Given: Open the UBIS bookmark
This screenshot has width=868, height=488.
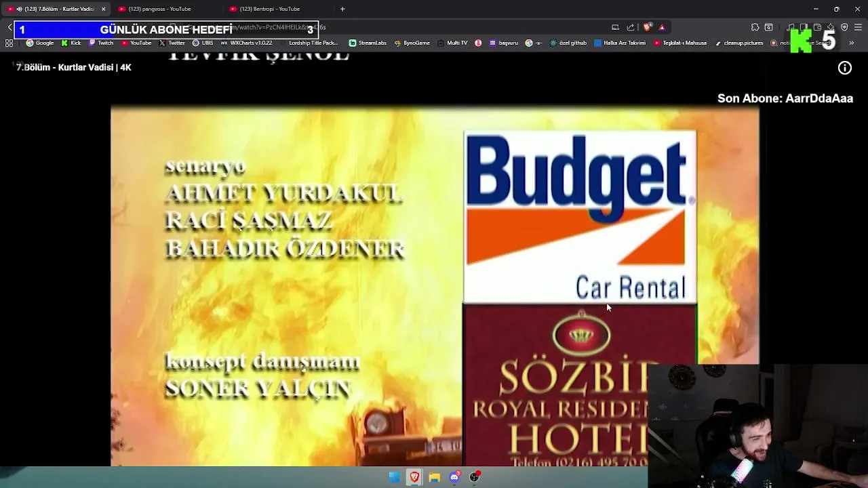Looking at the screenshot, I should (x=203, y=43).
